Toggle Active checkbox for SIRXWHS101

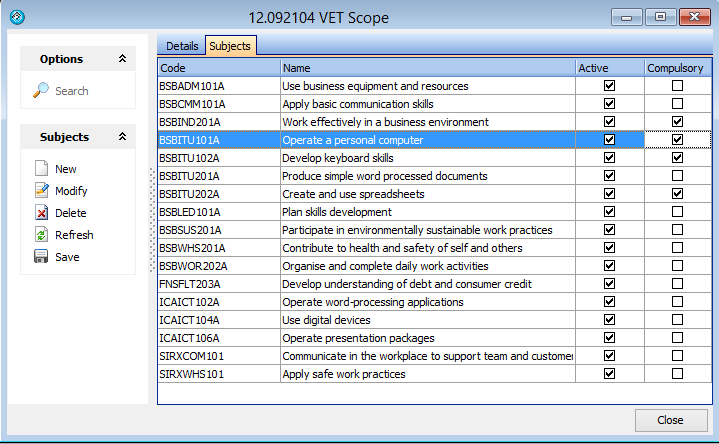point(609,374)
